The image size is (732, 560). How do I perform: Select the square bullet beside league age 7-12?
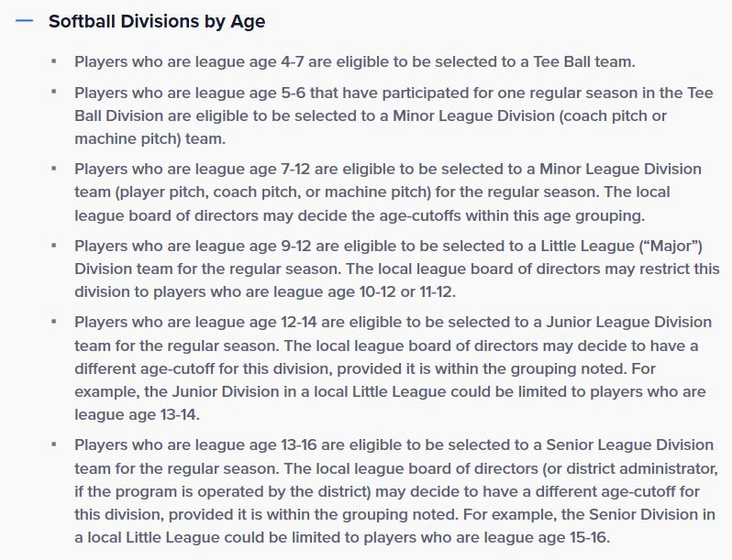[x=54, y=169]
